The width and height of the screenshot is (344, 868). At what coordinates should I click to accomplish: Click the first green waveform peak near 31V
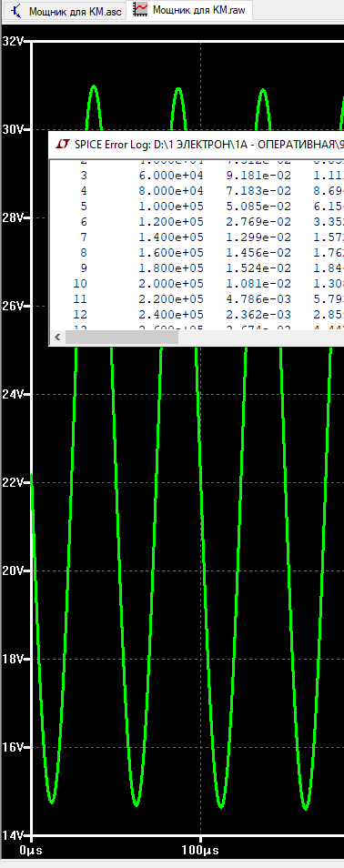coord(94,87)
